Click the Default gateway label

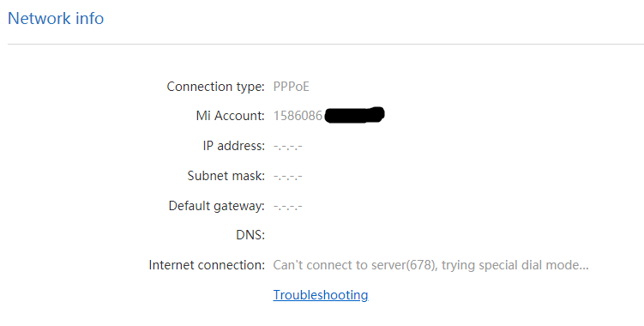[216, 206]
